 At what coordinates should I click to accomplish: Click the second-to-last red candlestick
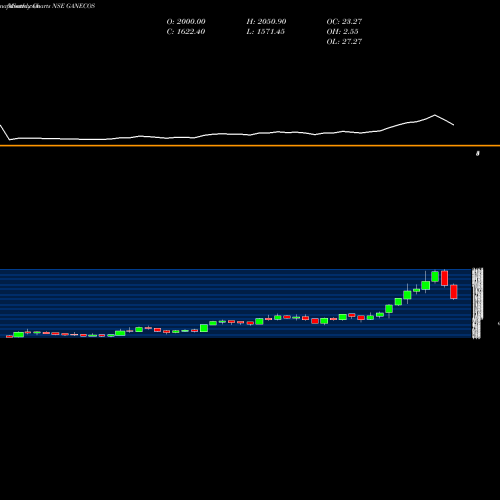(x=444, y=278)
